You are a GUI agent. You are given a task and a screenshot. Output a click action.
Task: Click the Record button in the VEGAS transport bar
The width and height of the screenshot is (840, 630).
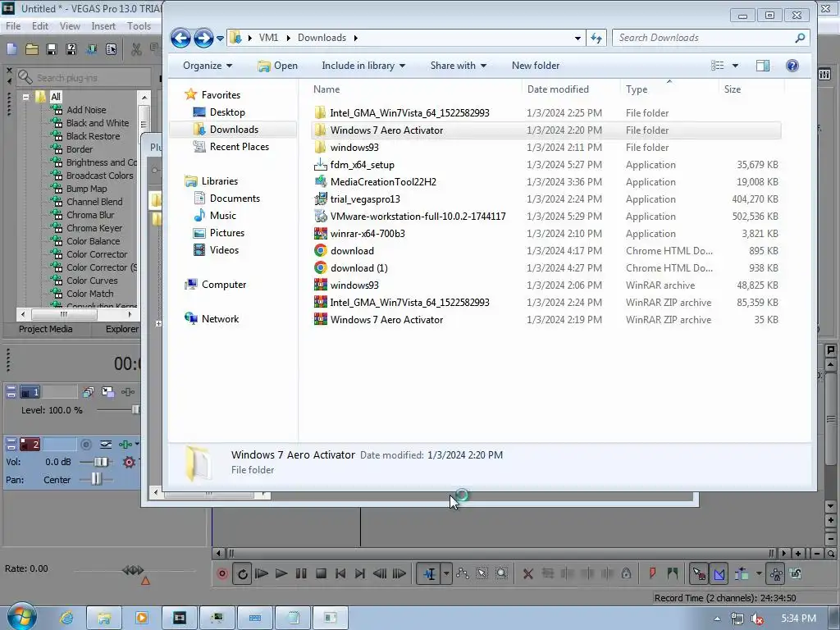point(221,573)
